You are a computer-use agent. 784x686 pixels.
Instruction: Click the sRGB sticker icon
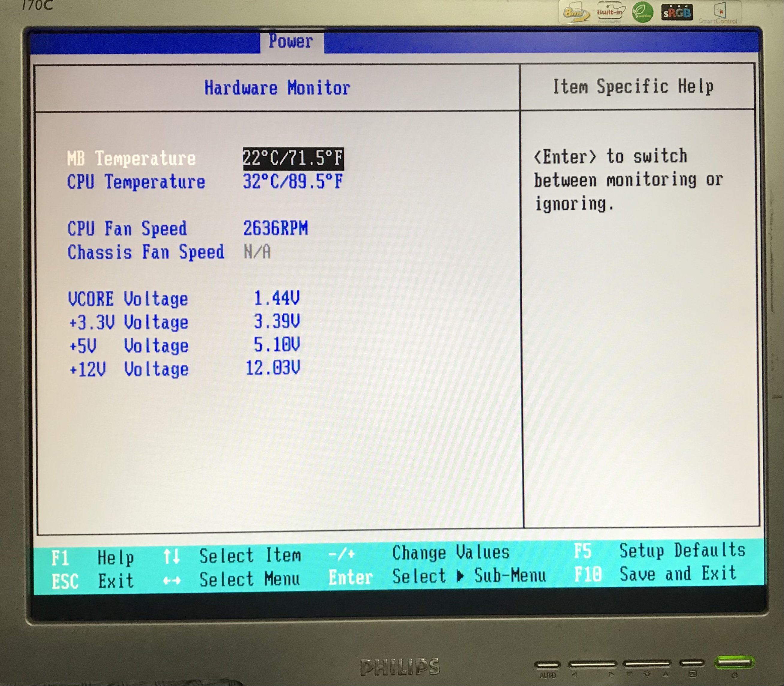tap(676, 13)
